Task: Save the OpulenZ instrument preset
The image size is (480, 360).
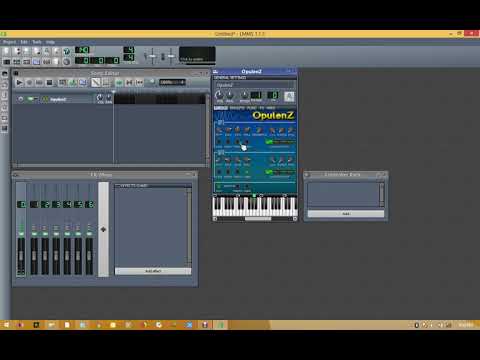Action: coord(289,96)
